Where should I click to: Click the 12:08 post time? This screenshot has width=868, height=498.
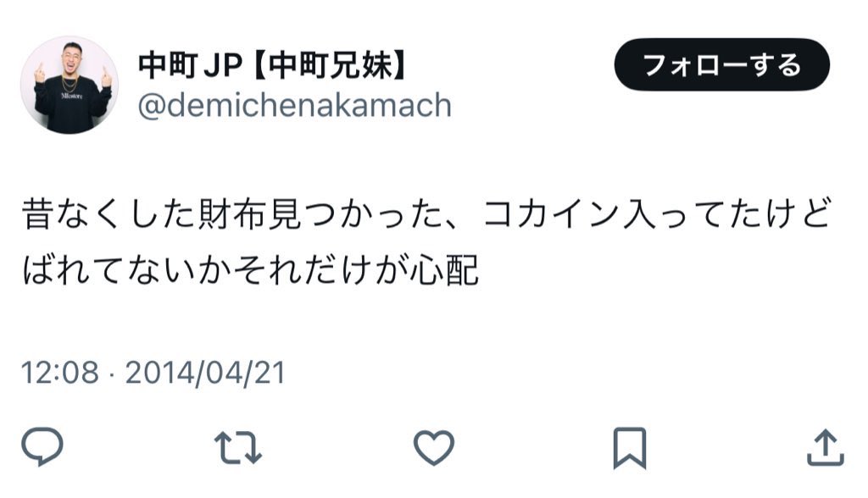60,373
